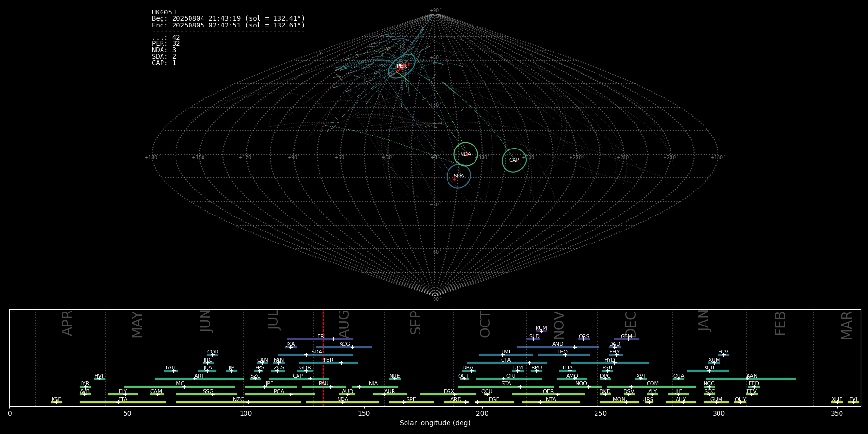Select the QUA shower bar in the timeline
The height and width of the screenshot is (434, 868).
[x=678, y=379]
